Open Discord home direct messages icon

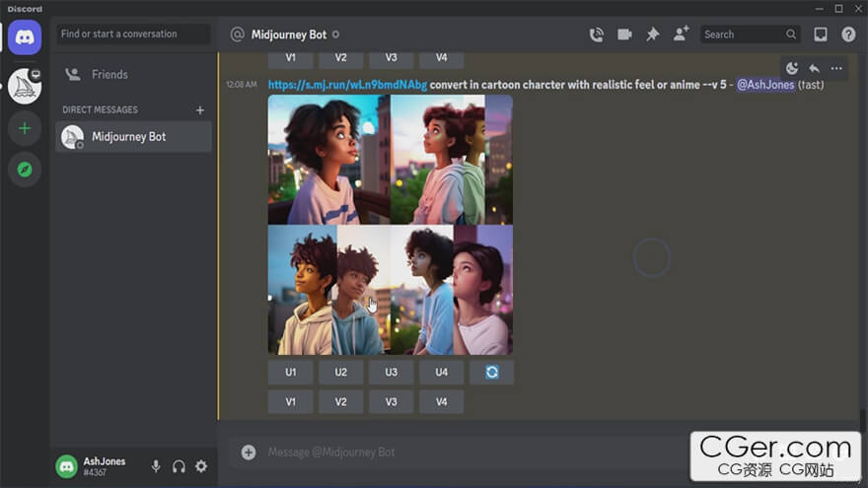coord(25,37)
